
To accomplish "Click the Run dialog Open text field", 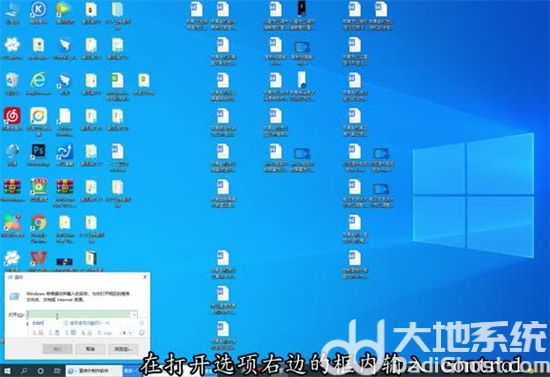I will coord(82,314).
